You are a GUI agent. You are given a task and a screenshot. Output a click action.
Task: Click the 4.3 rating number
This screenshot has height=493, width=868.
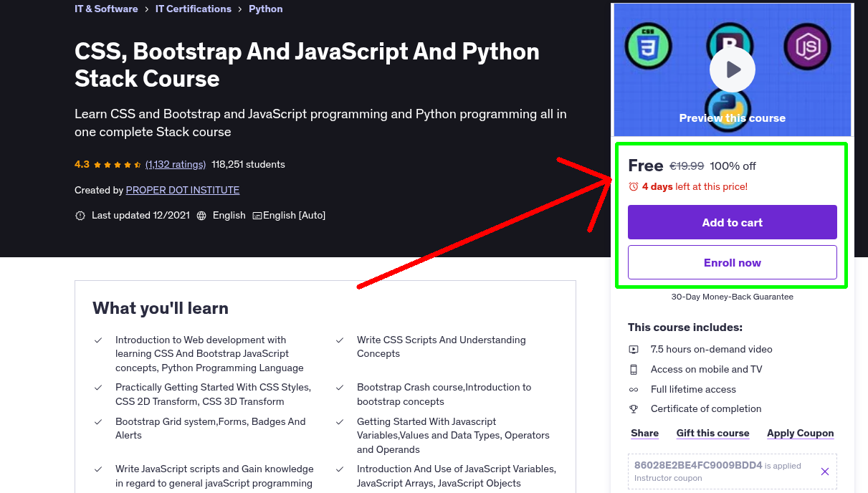click(82, 165)
